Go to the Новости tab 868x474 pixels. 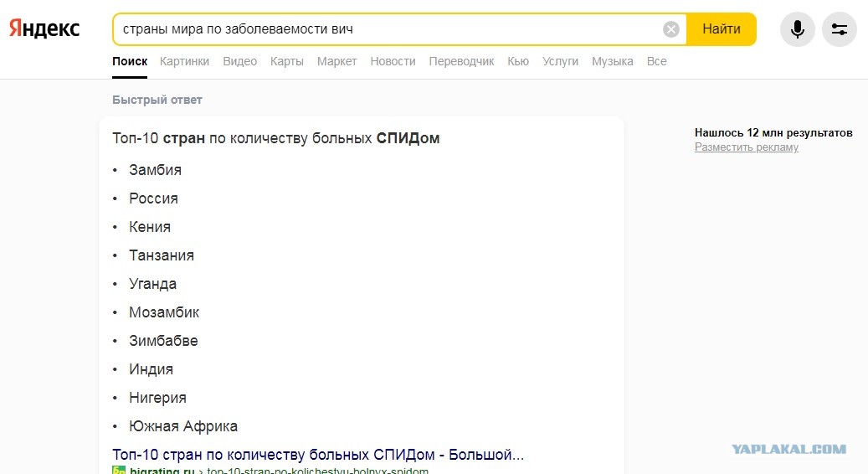[393, 61]
